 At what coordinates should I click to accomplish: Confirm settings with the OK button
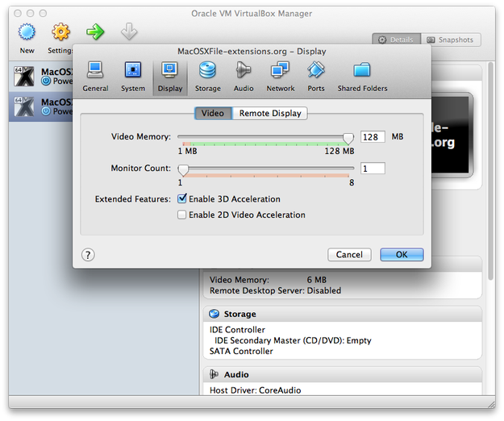click(x=402, y=255)
